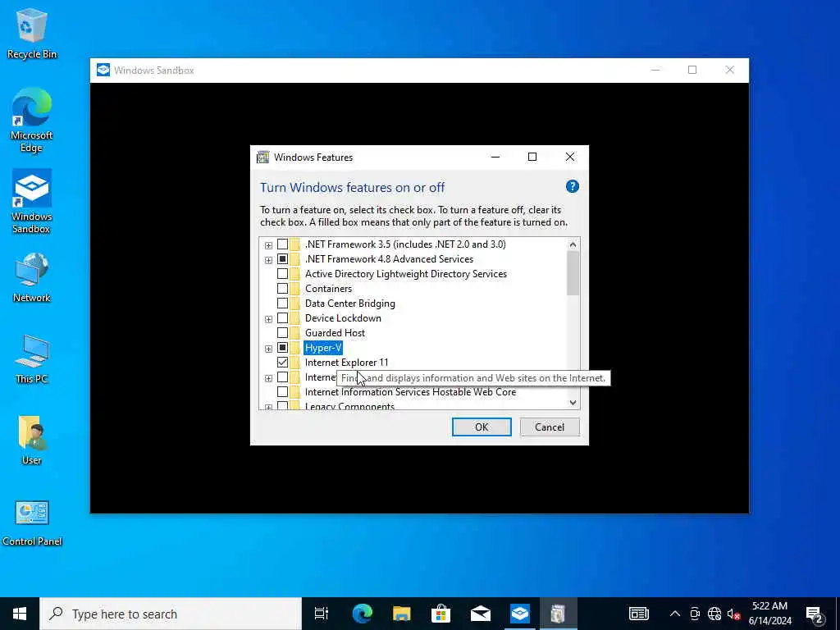The height and width of the screenshot is (630, 840).
Task: Select the Data Center Bridging label
Action: (349, 304)
